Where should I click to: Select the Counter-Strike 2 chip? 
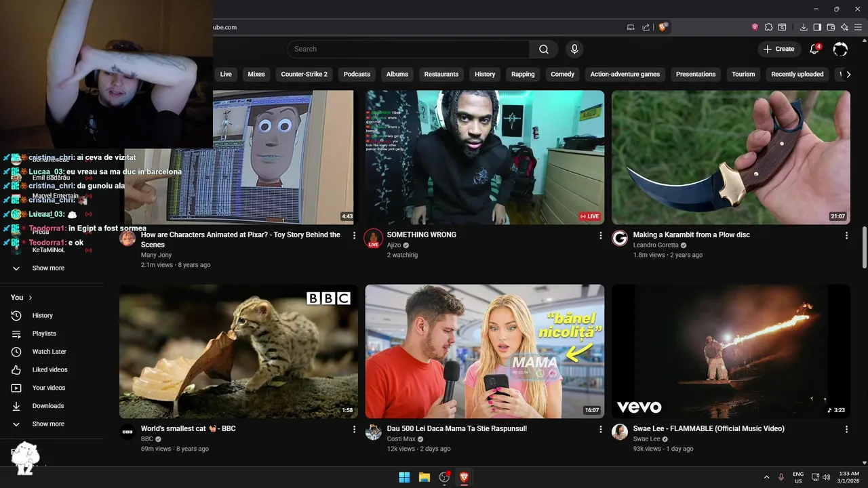pos(304,75)
